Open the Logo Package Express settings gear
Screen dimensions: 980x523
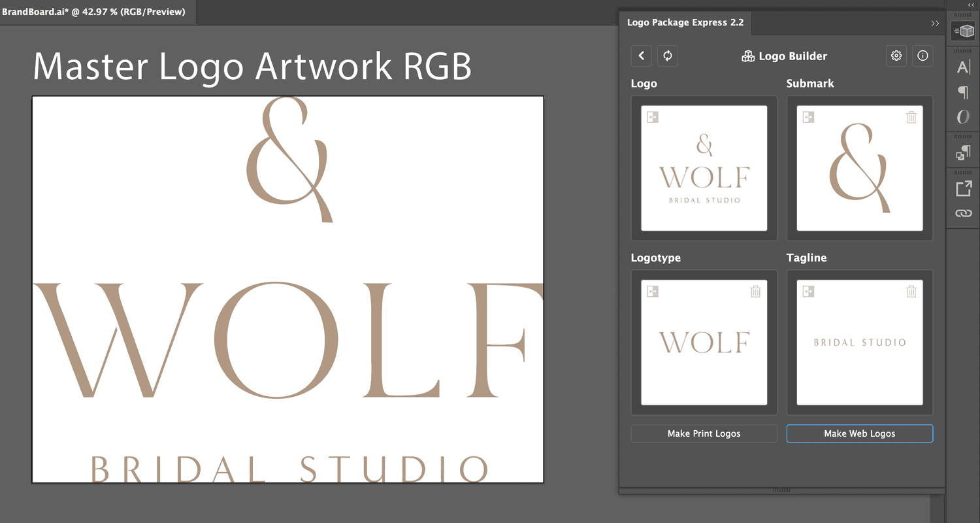pyautogui.click(x=896, y=56)
